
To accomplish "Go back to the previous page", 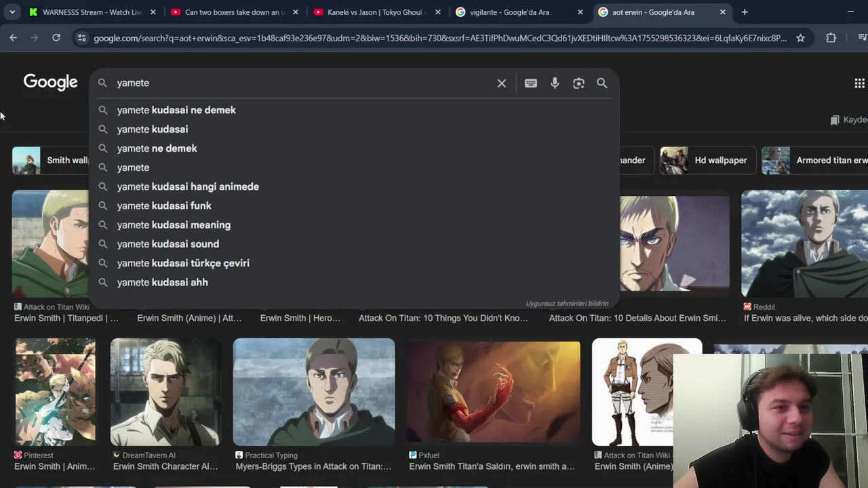I will pyautogui.click(x=13, y=38).
